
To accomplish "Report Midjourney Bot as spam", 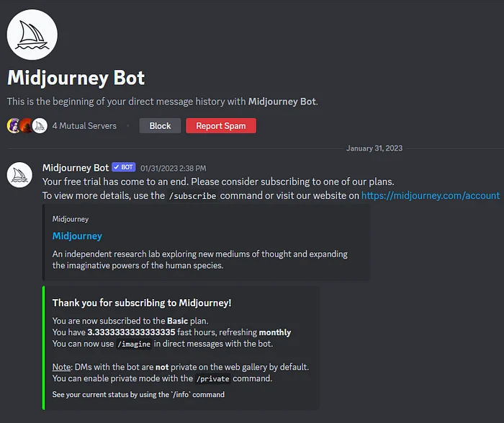I will click(221, 126).
